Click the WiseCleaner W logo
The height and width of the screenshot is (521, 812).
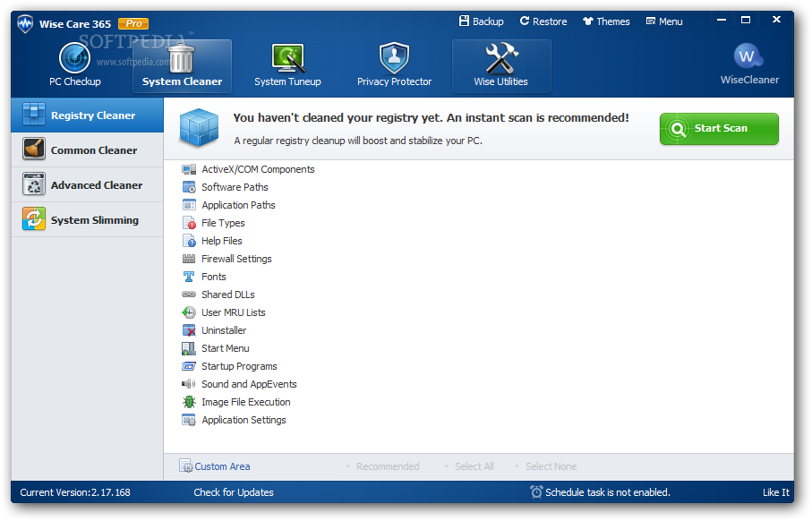pyautogui.click(x=748, y=56)
